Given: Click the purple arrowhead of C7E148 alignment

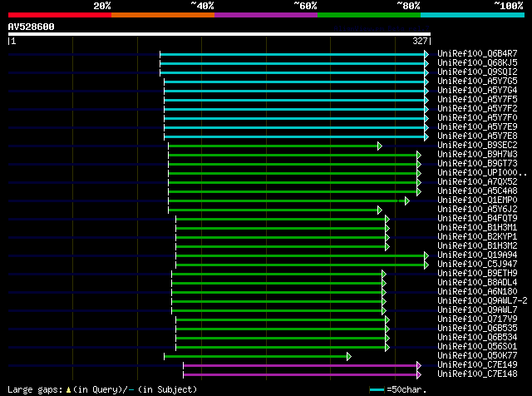Looking at the screenshot, I should coord(419,375).
